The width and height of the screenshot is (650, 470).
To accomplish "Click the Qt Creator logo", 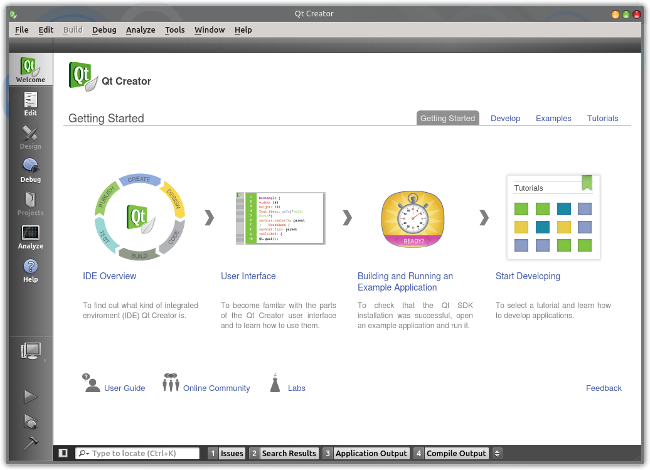I will (x=83, y=77).
